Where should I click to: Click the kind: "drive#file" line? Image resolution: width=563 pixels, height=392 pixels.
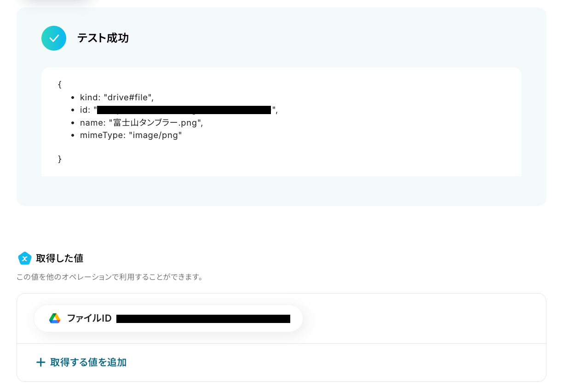coord(116,97)
